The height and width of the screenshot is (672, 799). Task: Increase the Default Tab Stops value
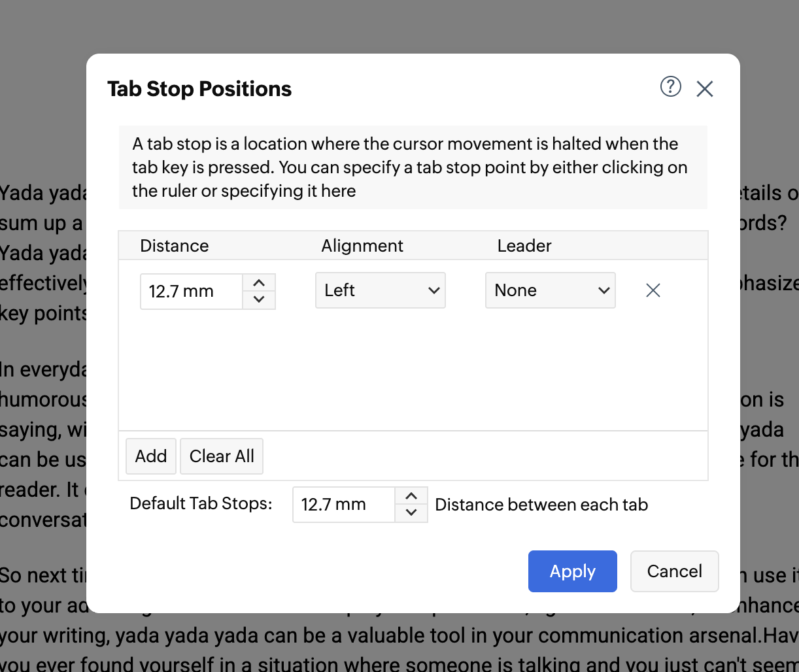(411, 497)
